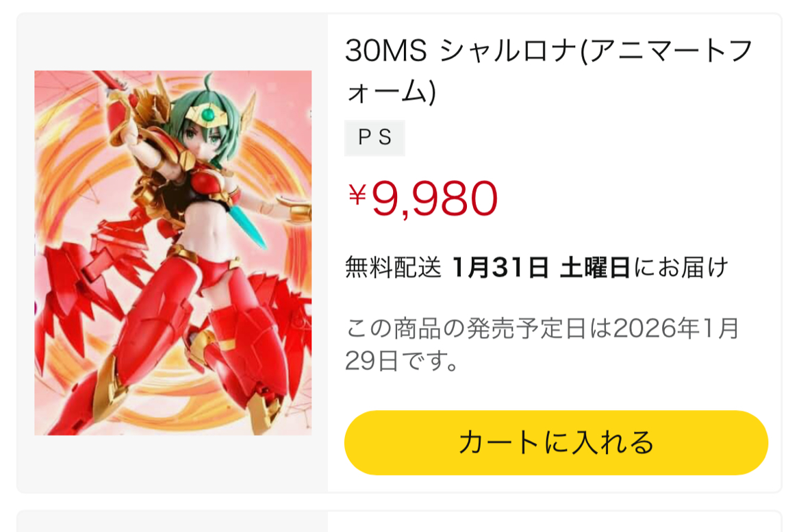
Task: Click the release date note 2026年1月29日
Action: 542,344
